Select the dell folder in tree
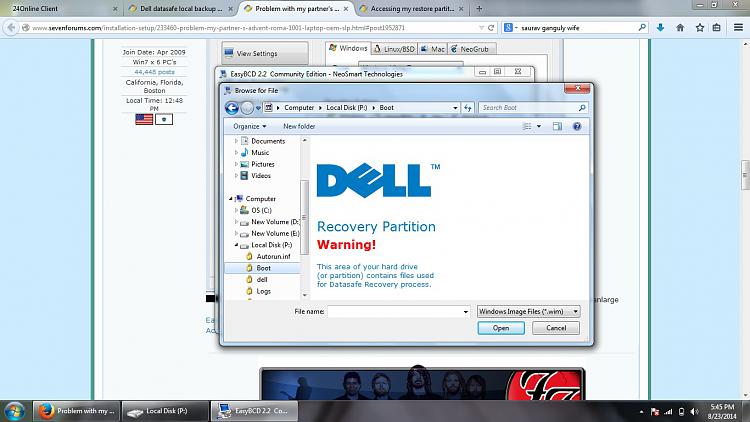This screenshot has width=750, height=422. [262, 279]
